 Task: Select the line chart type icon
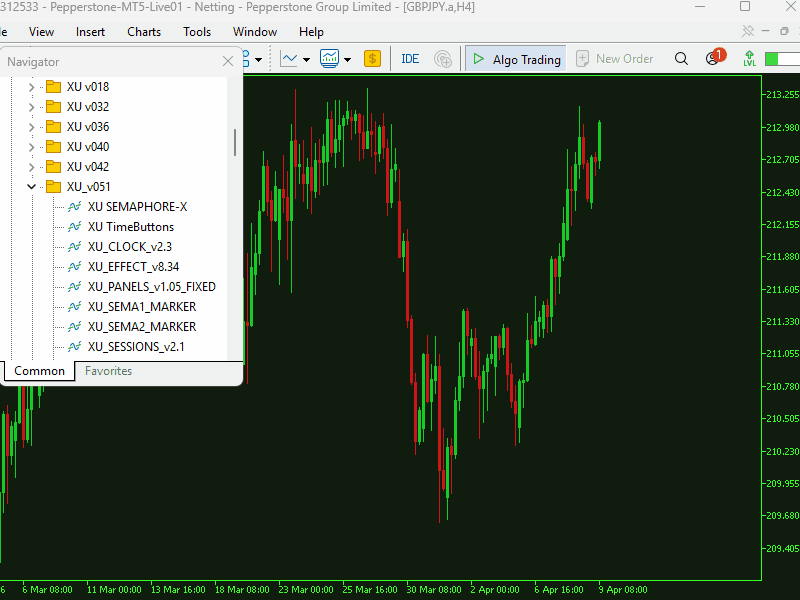pyautogui.click(x=289, y=59)
